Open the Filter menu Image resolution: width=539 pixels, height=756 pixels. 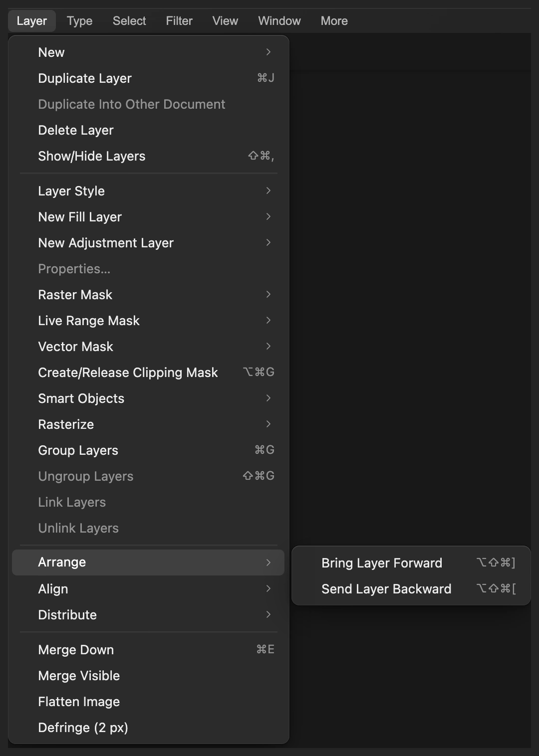179,21
